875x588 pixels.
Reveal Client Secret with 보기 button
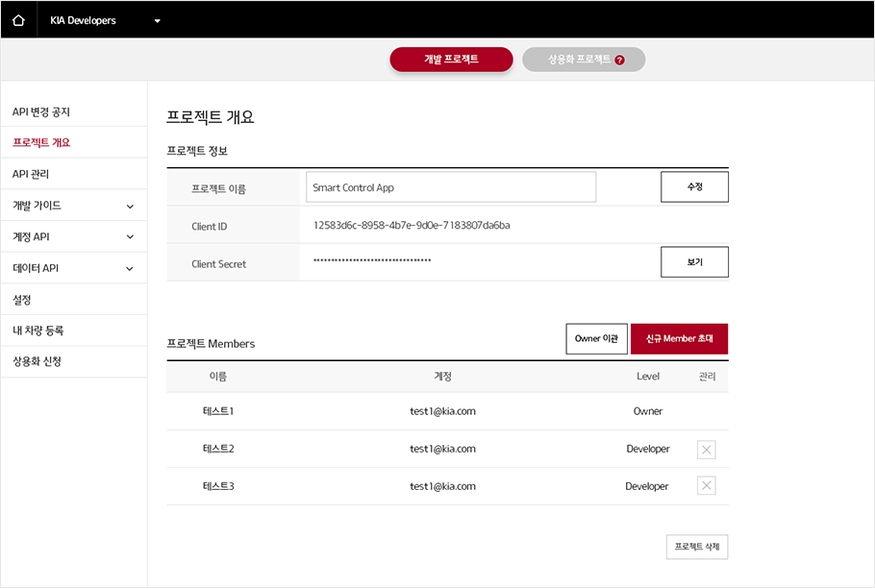click(x=694, y=262)
